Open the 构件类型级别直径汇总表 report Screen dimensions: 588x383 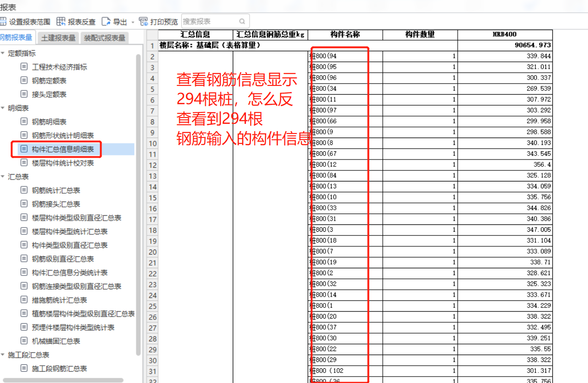point(69,245)
